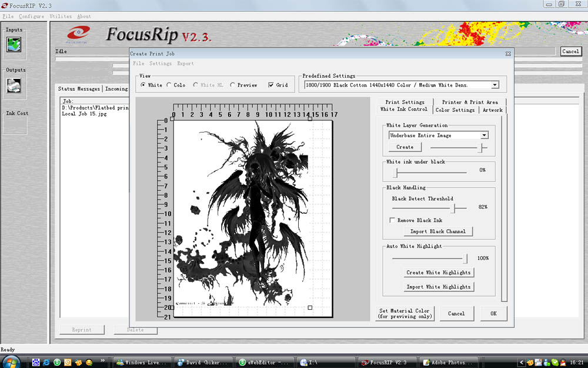
Task: Click the settings panel vertical scrollbar
Action: (x=505, y=208)
